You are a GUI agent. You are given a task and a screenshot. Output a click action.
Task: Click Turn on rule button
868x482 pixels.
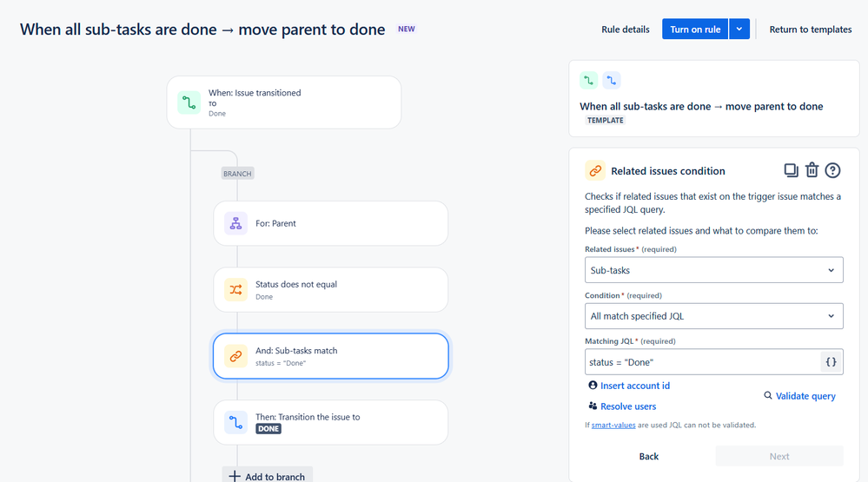(695, 29)
